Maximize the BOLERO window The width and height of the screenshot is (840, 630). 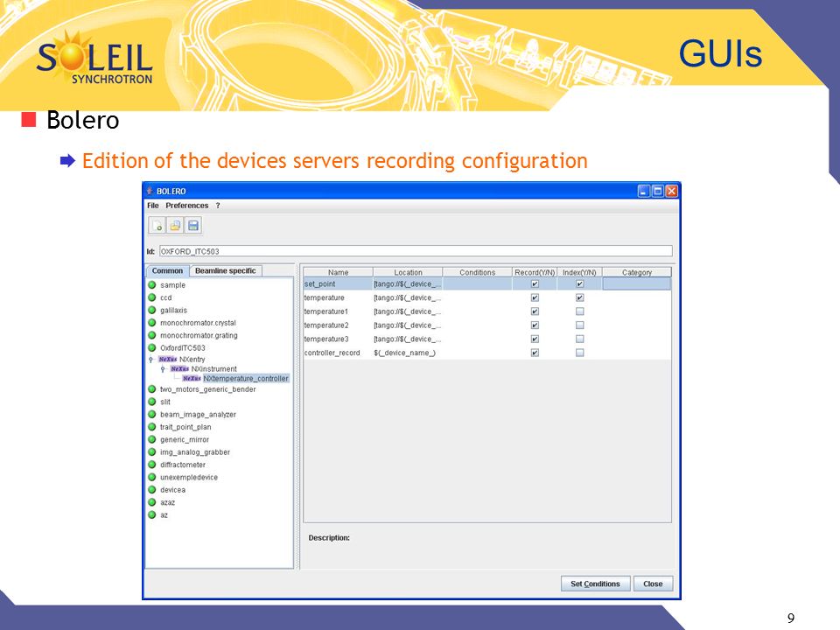point(658,191)
